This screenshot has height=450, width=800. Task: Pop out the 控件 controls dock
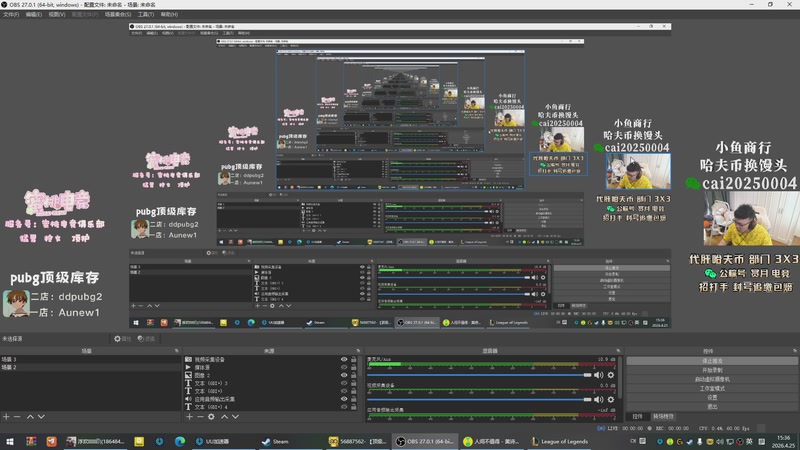(x=795, y=351)
